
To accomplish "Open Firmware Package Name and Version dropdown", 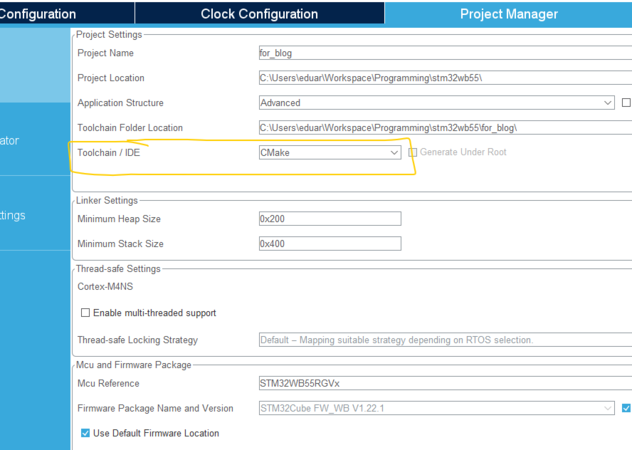I will [x=437, y=408].
